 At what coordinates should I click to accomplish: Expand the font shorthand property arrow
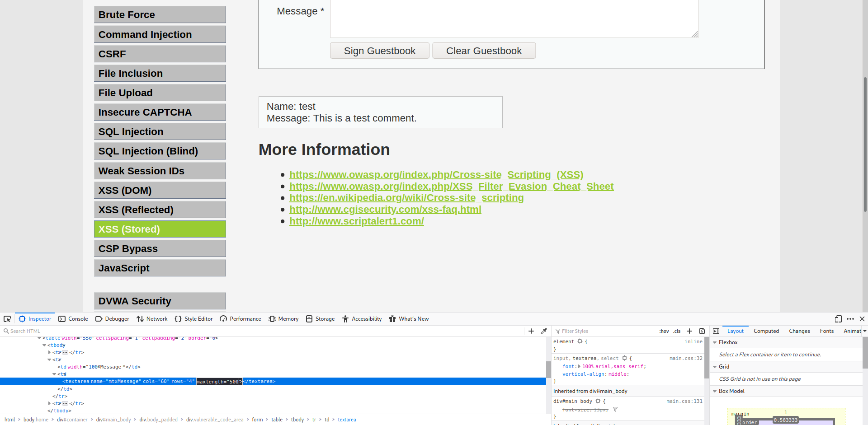(x=579, y=366)
